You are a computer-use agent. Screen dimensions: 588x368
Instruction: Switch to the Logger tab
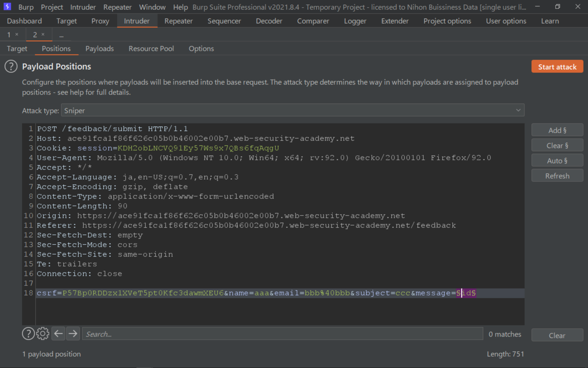tap(355, 21)
